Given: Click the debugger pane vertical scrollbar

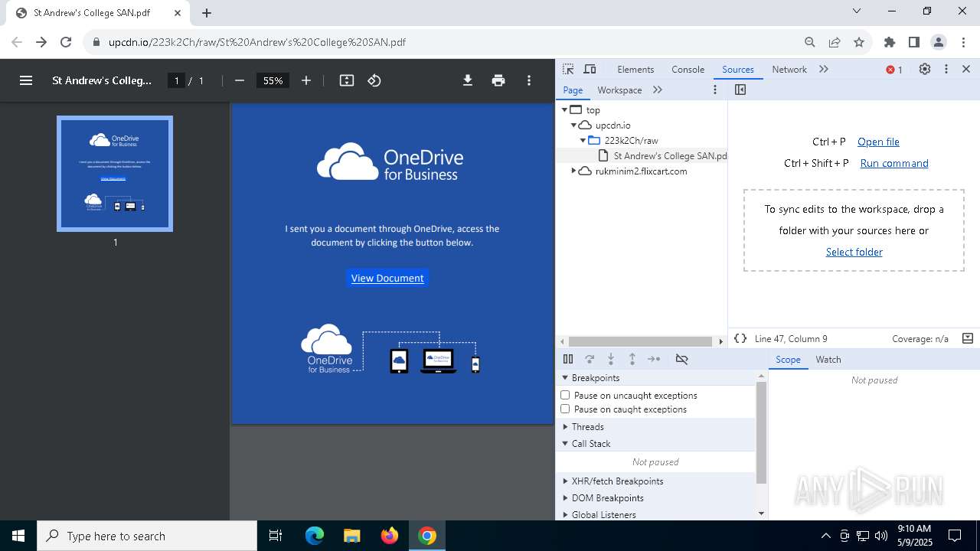Looking at the screenshot, I should tap(761, 432).
